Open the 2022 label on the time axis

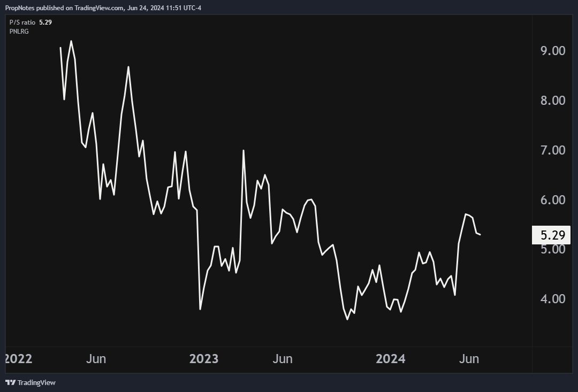[x=19, y=359]
